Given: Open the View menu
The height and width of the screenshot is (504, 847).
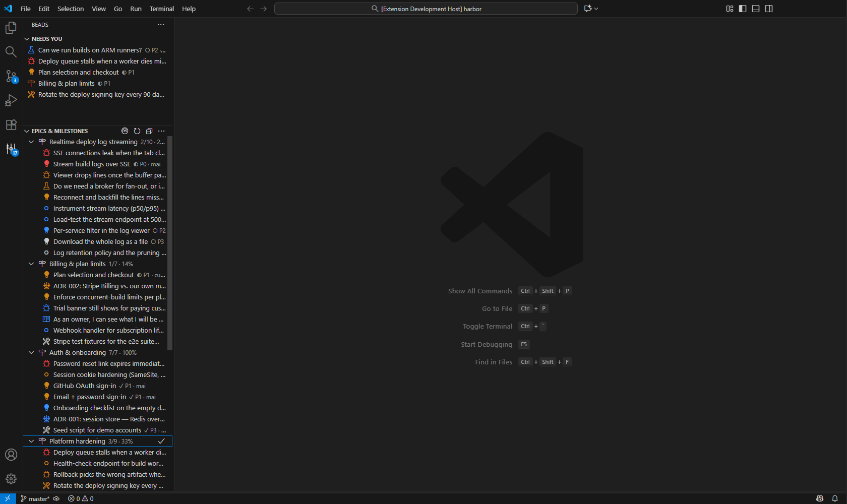Looking at the screenshot, I should pyautogui.click(x=99, y=9).
